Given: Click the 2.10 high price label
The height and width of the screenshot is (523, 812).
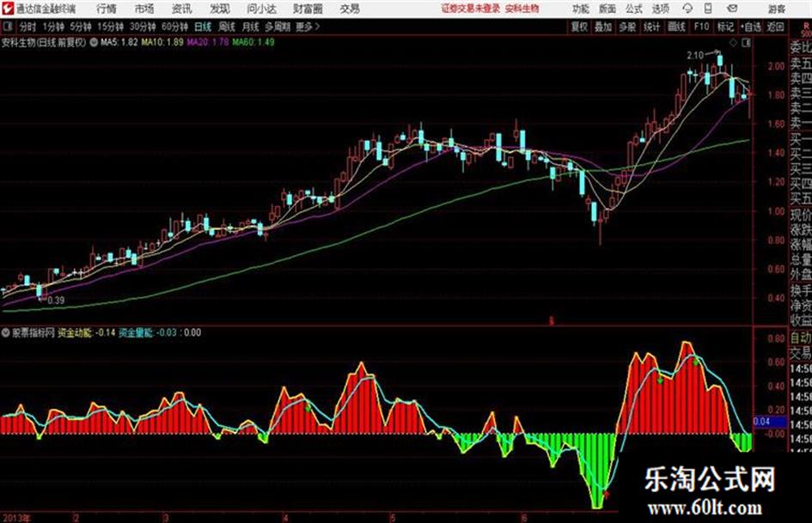Looking at the screenshot, I should 695,55.
